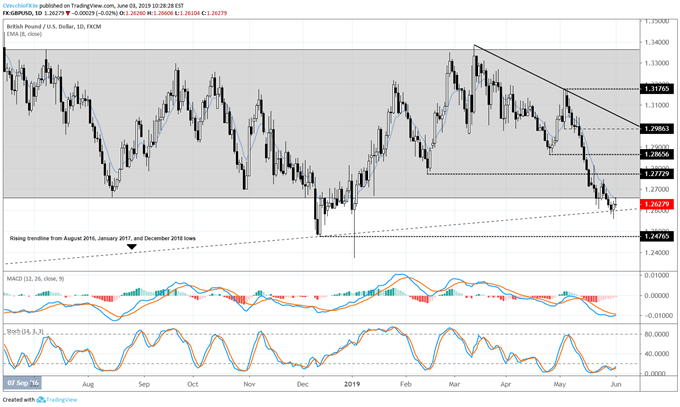Click the Dec label on time axis
Viewport: 680px width, 407px height.
pos(302,384)
